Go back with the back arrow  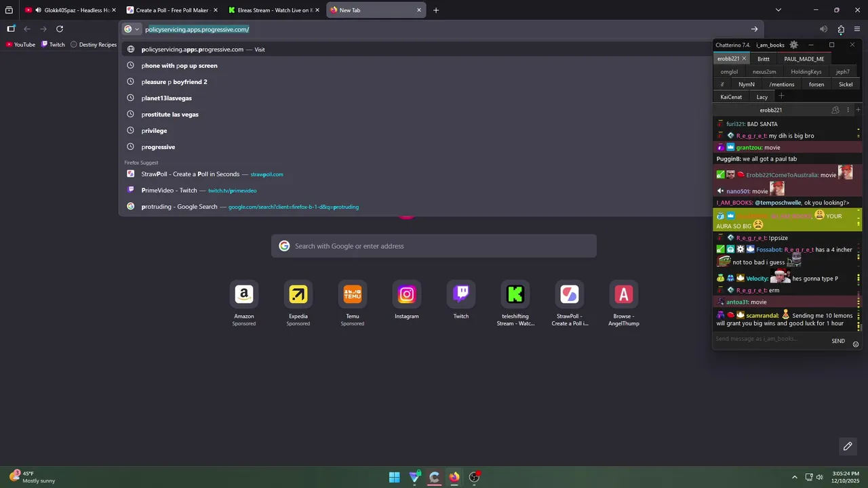[27, 29]
